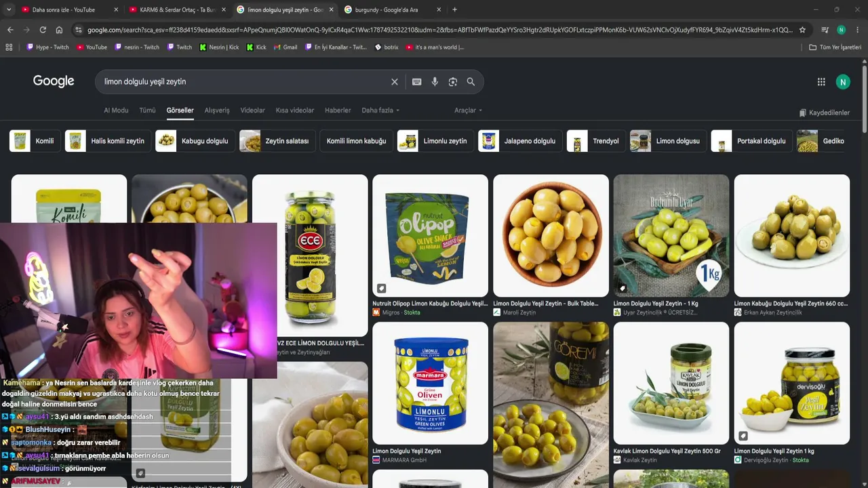
Task: Switch to the Videolar tab
Action: click(253, 110)
